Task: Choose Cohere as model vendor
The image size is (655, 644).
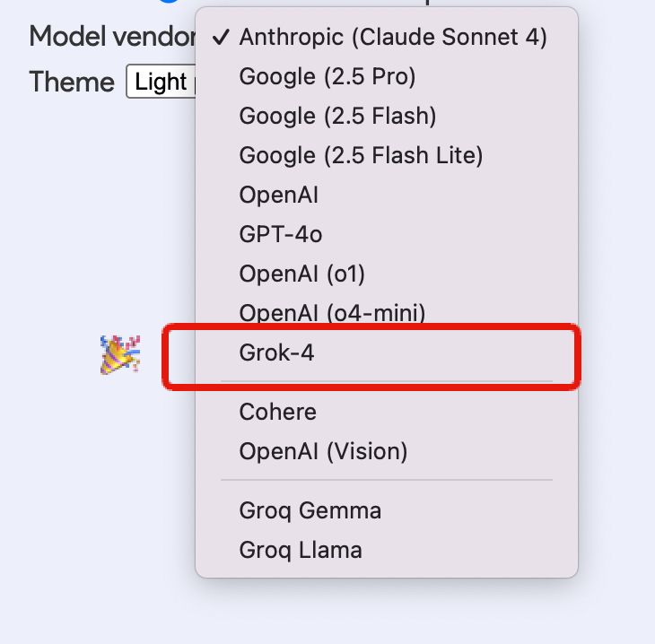Action: (277, 412)
